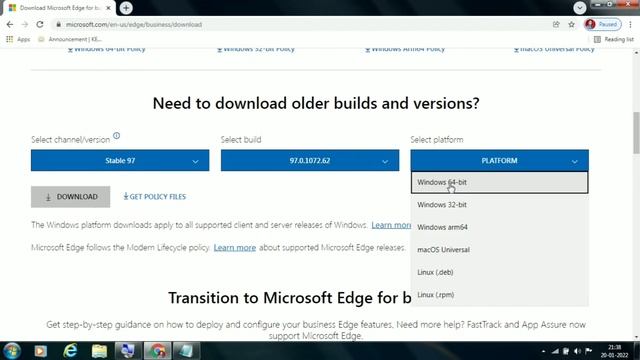Image resolution: width=640 pixels, height=360 pixels.
Task: Select the Download Microsoft Edge tab
Action: 59,8
